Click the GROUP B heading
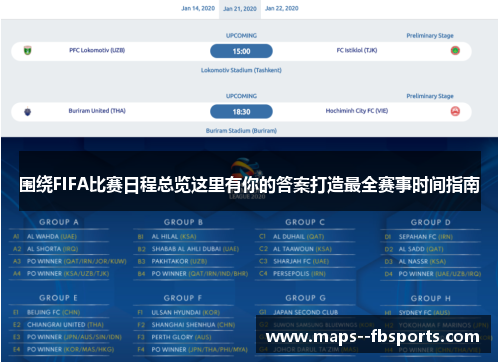Image resolution: width=500 pixels, height=362 pixels. coord(183,222)
